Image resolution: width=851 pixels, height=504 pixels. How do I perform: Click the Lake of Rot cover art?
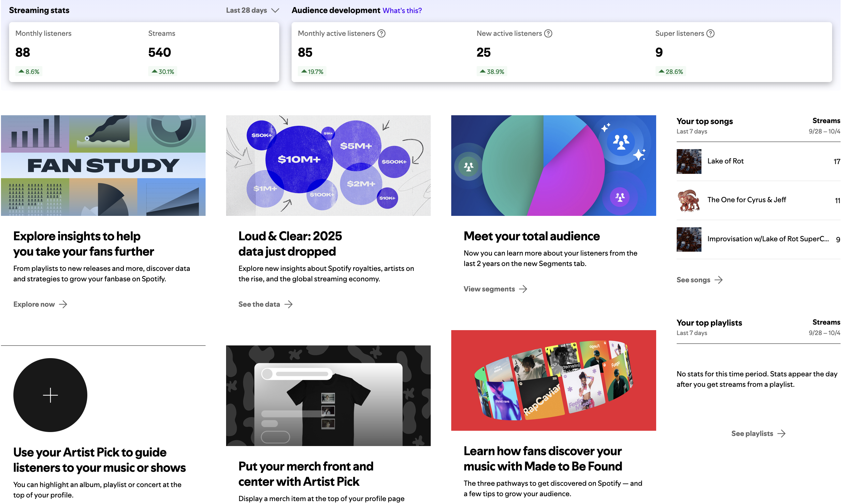tap(689, 162)
